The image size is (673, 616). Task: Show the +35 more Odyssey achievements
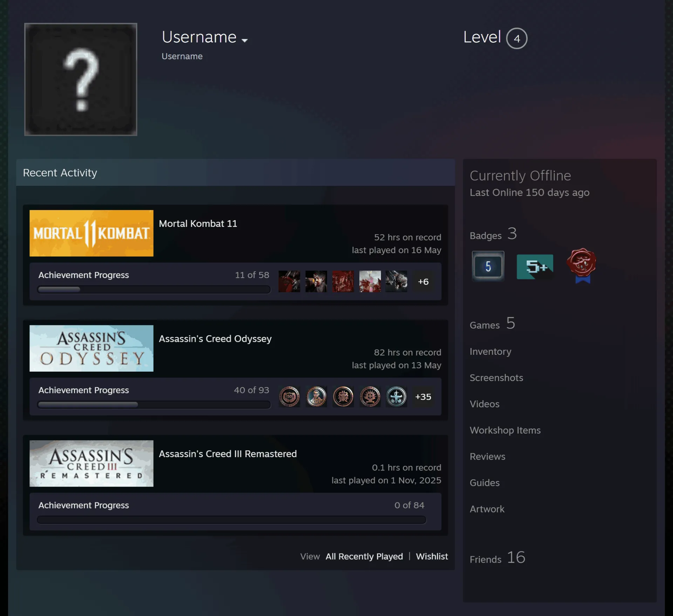pos(423,397)
